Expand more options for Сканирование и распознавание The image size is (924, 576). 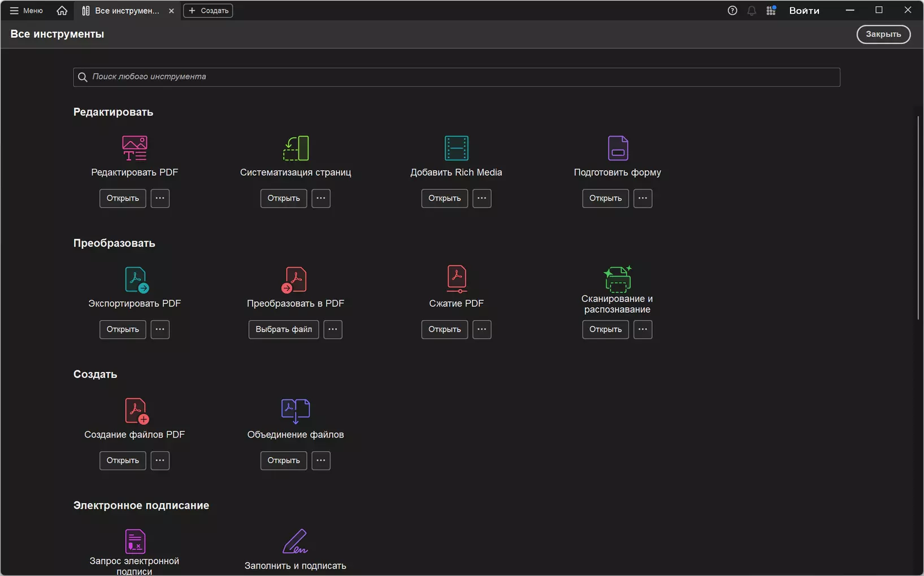click(643, 329)
